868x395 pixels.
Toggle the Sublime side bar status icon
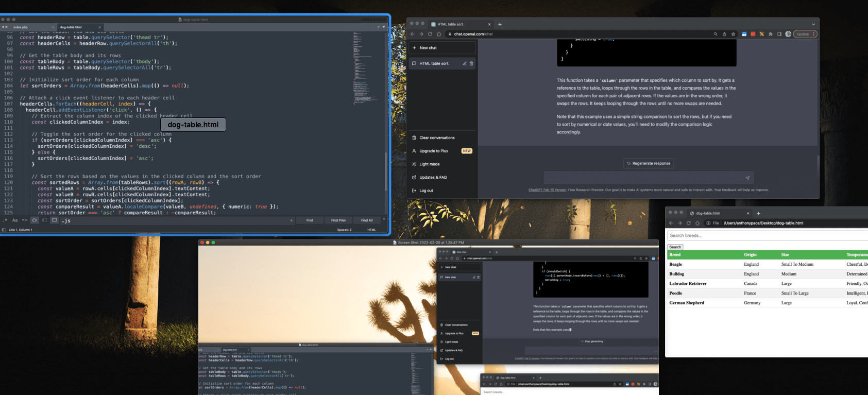tap(4, 230)
